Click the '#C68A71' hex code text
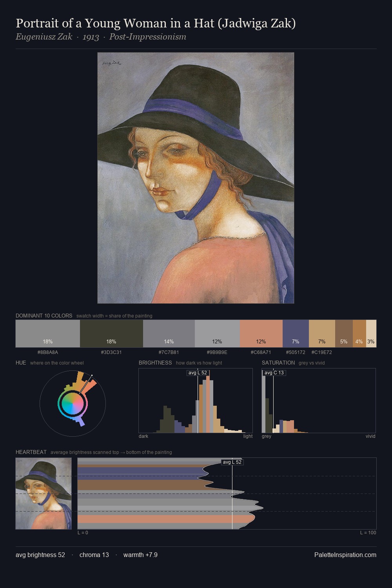Image resolution: width=392 pixels, height=588 pixels. coord(261,352)
